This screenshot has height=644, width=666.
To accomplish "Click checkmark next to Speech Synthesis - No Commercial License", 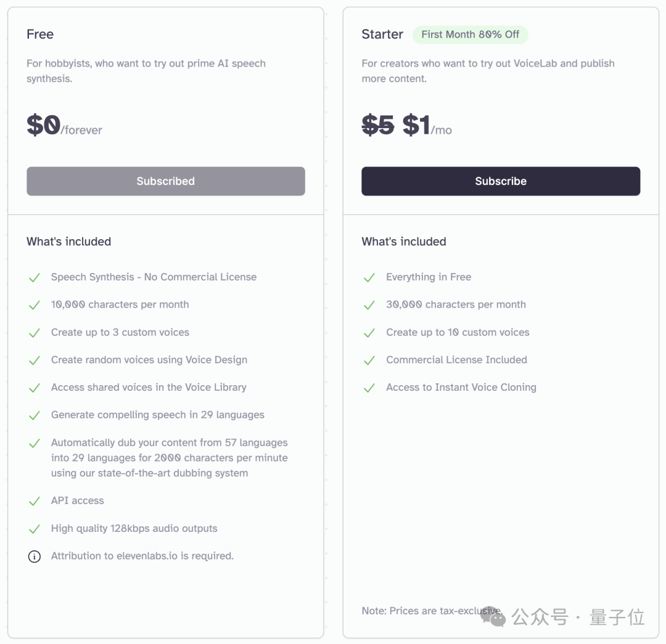I will (35, 278).
